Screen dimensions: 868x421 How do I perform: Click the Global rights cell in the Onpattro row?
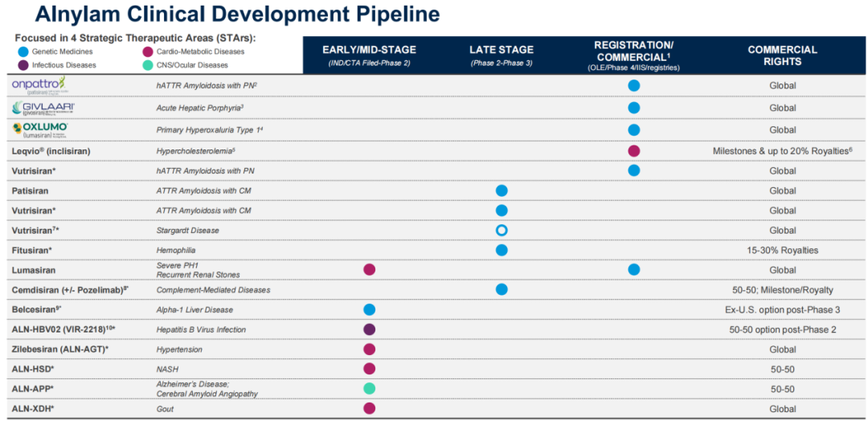783,86
